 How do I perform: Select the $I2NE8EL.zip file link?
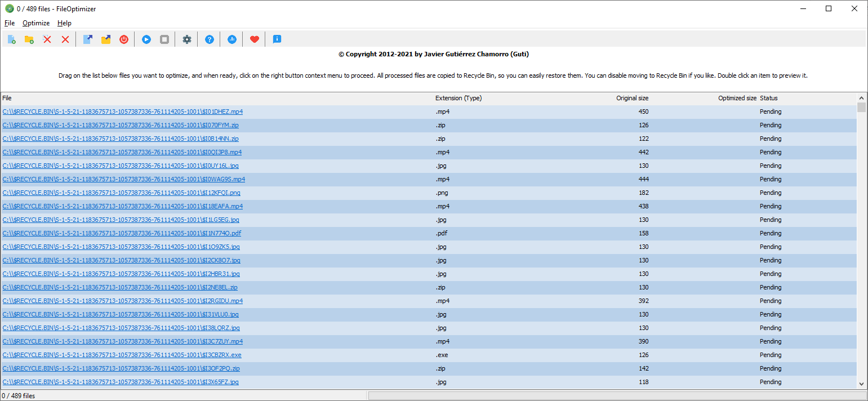pos(120,287)
